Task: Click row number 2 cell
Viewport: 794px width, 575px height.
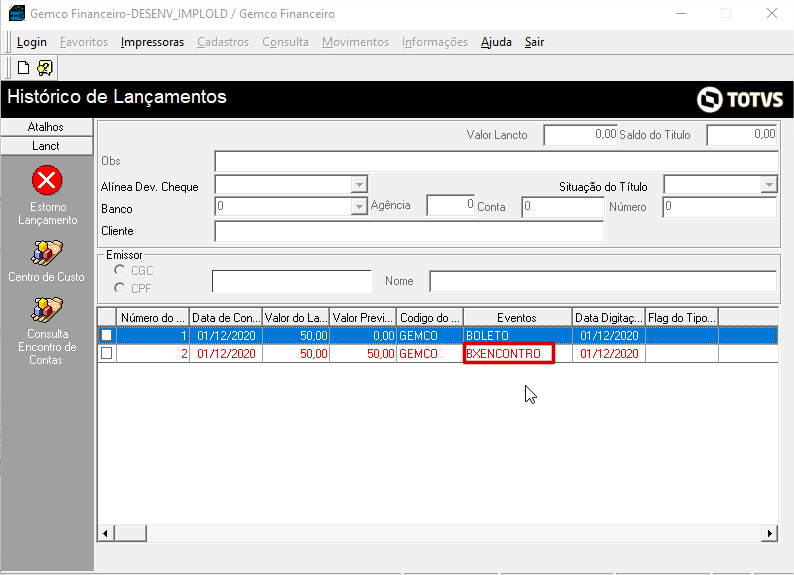Action: point(152,353)
